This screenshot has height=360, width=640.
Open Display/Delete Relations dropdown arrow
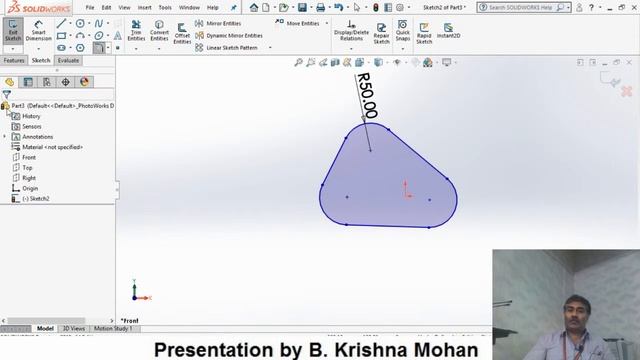click(351, 49)
